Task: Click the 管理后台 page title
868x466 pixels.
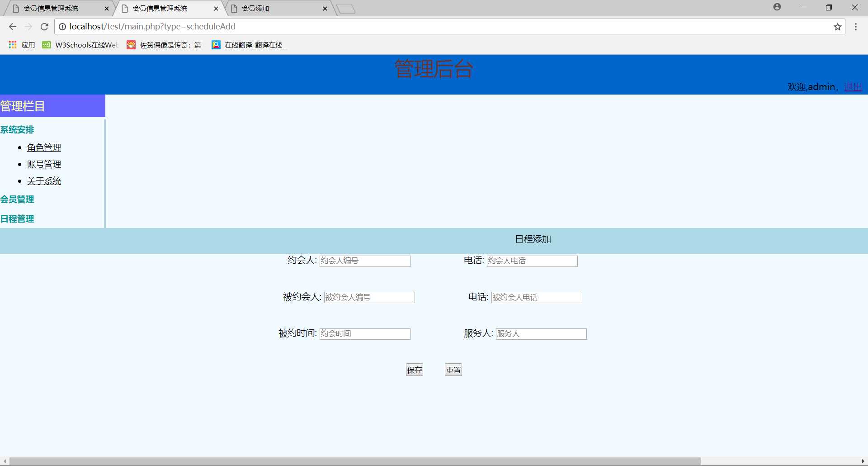Action: pyautogui.click(x=434, y=69)
